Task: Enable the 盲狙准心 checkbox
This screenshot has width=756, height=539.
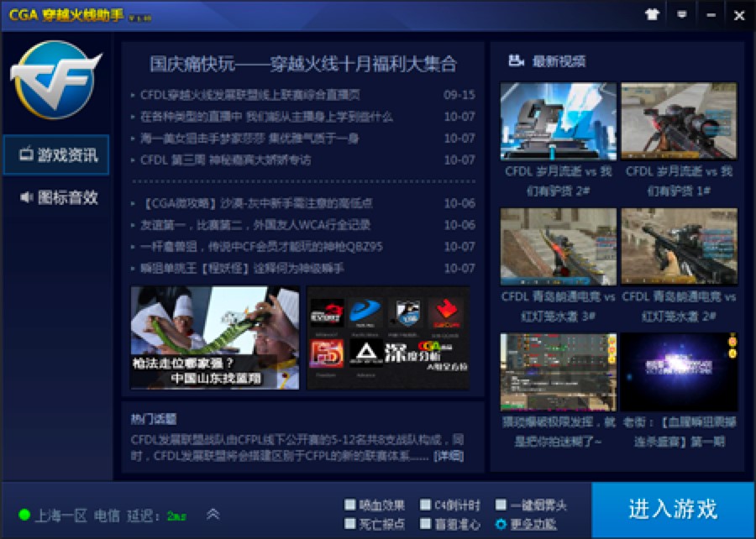Action: click(425, 524)
